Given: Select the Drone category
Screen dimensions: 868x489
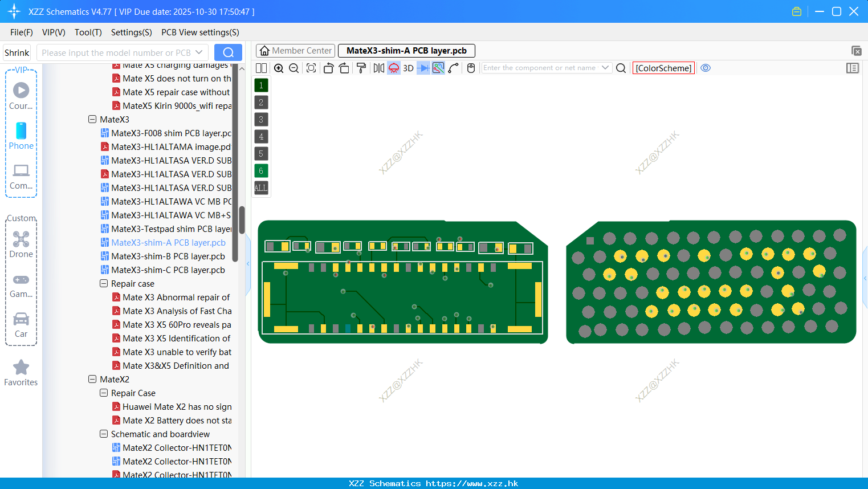Looking at the screenshot, I should 21,244.
